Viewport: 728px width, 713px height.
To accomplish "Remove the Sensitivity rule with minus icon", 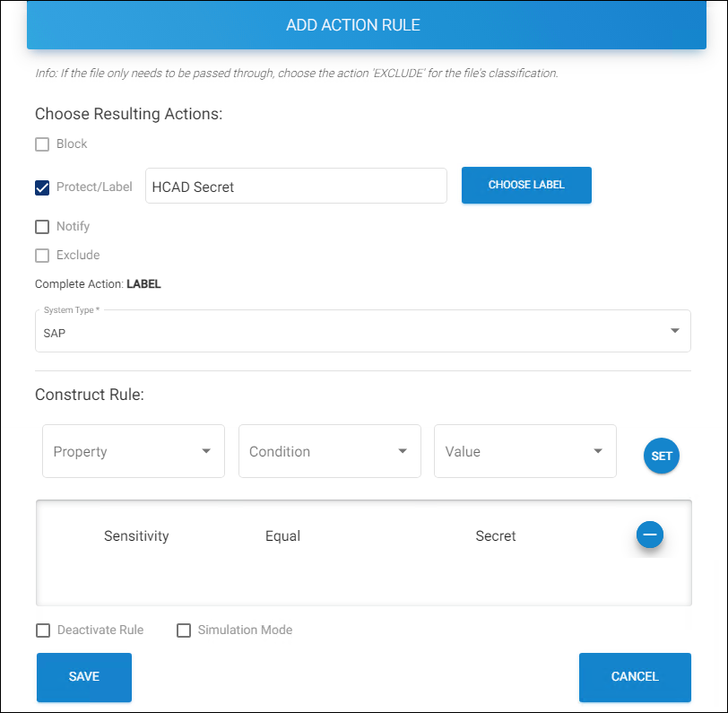I will (650, 535).
